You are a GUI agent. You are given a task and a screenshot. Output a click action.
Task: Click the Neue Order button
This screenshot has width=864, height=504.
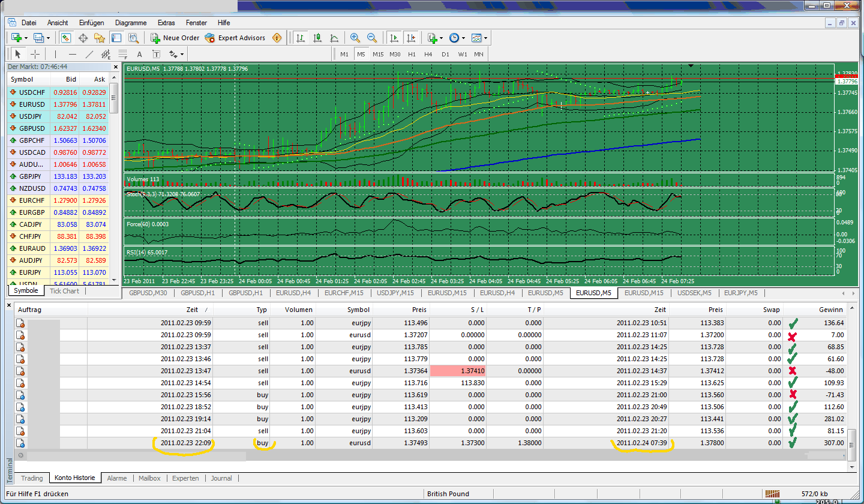pyautogui.click(x=175, y=38)
